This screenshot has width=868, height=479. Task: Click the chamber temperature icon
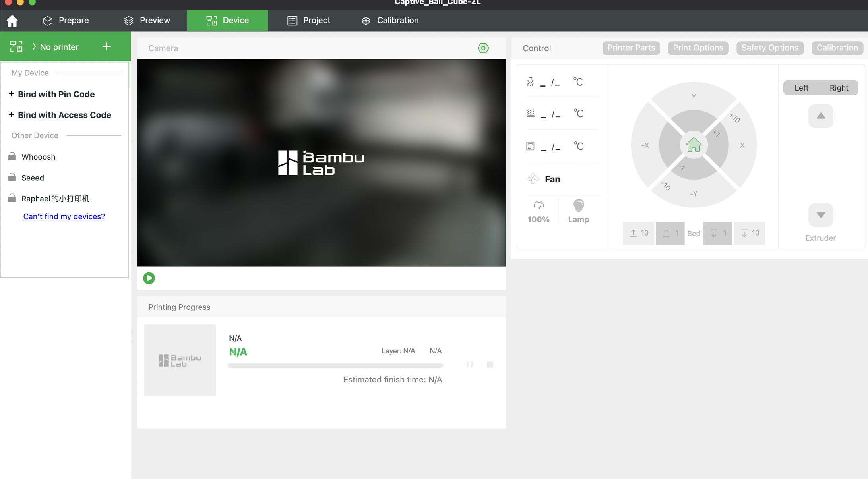(x=531, y=146)
